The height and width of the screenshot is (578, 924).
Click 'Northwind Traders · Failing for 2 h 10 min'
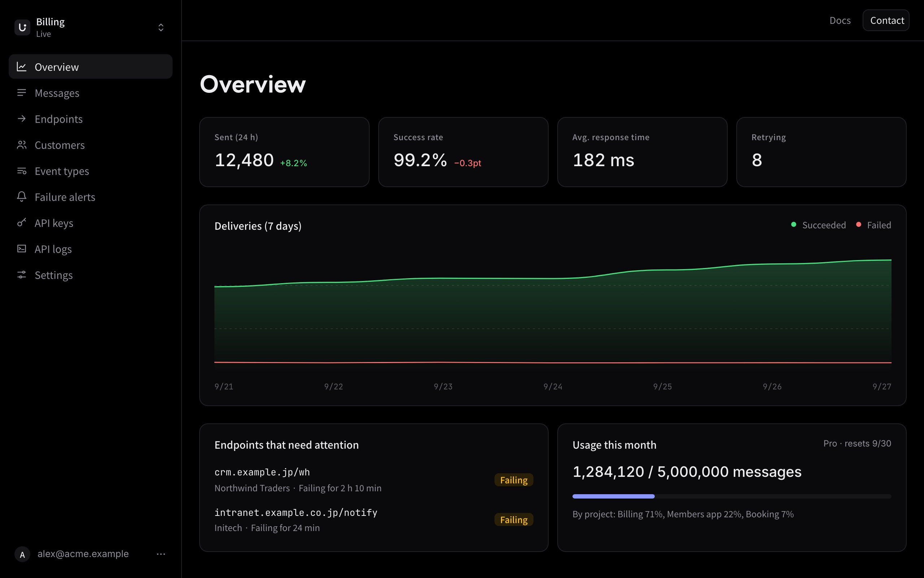pyautogui.click(x=298, y=488)
